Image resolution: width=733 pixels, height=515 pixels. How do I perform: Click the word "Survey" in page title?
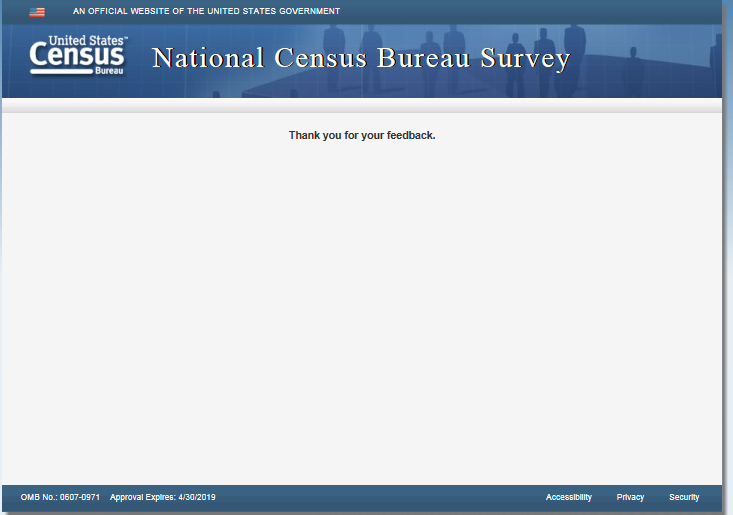pyautogui.click(x=525, y=58)
